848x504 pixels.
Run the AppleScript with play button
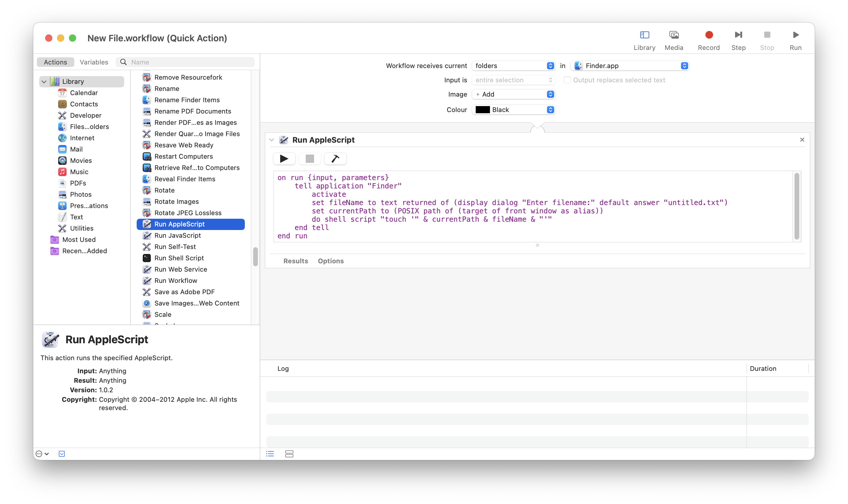(x=284, y=159)
